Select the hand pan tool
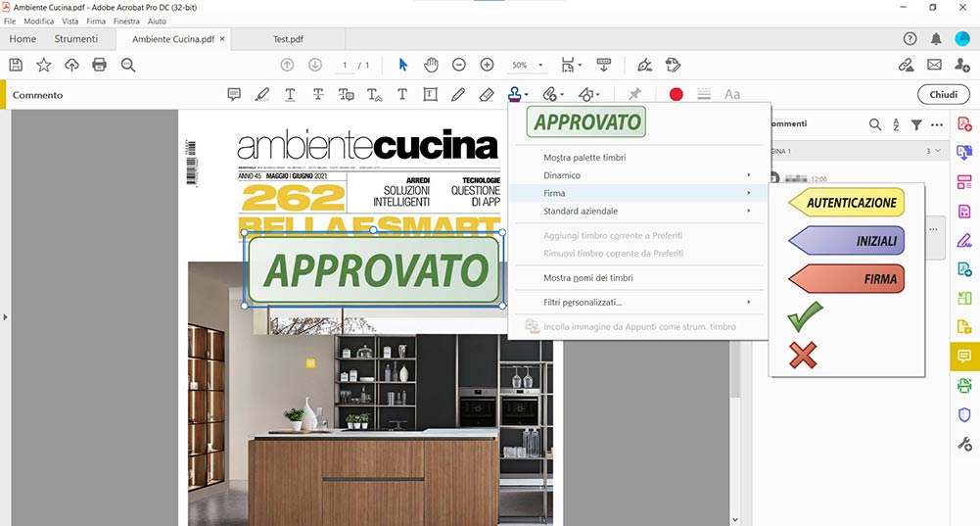This screenshot has height=526, width=980. tap(431, 65)
